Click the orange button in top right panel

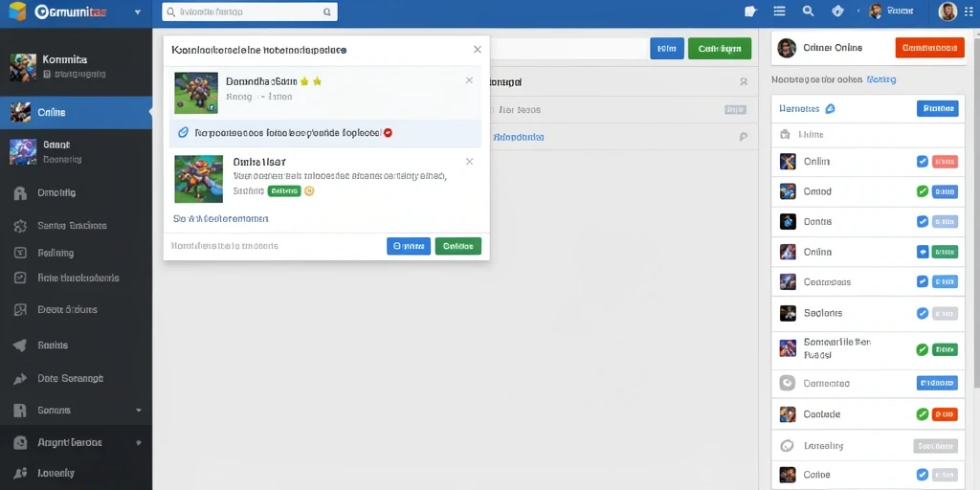click(929, 48)
